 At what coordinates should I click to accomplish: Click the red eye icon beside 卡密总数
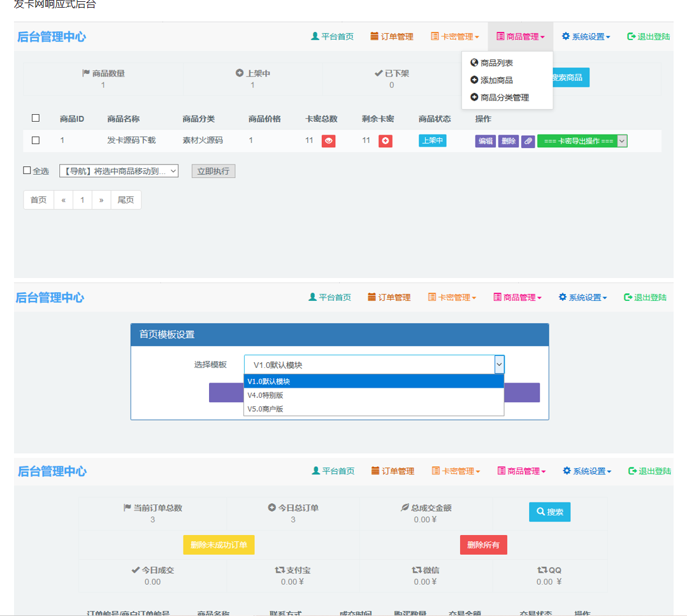coord(328,141)
